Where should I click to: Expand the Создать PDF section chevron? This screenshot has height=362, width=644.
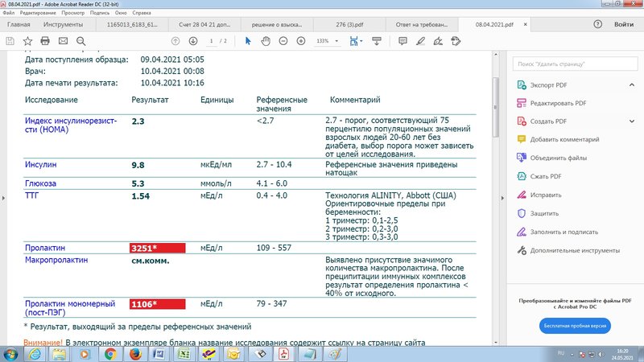[632, 121]
